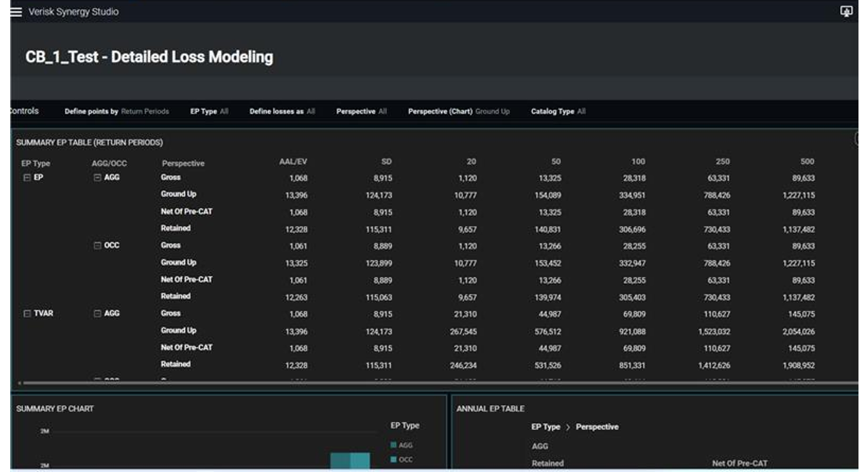Collapse the TVAR type tree node
Viewport: 868px width, 472px height.
[27, 314]
